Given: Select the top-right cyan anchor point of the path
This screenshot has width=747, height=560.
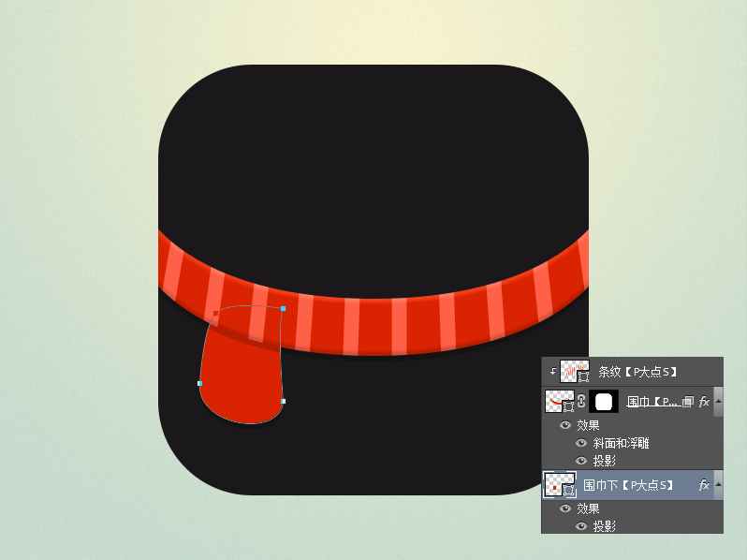Looking at the screenshot, I should click(x=283, y=309).
